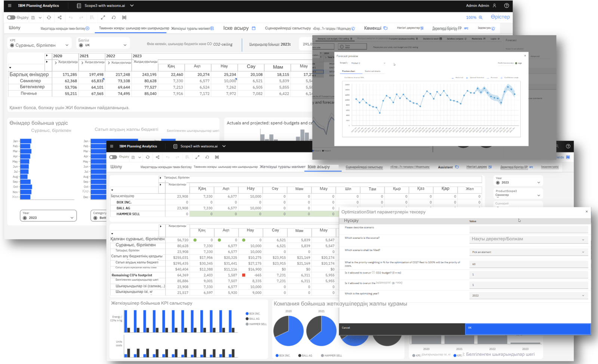Click OK in OptimizationStart dialog

(x=528, y=329)
